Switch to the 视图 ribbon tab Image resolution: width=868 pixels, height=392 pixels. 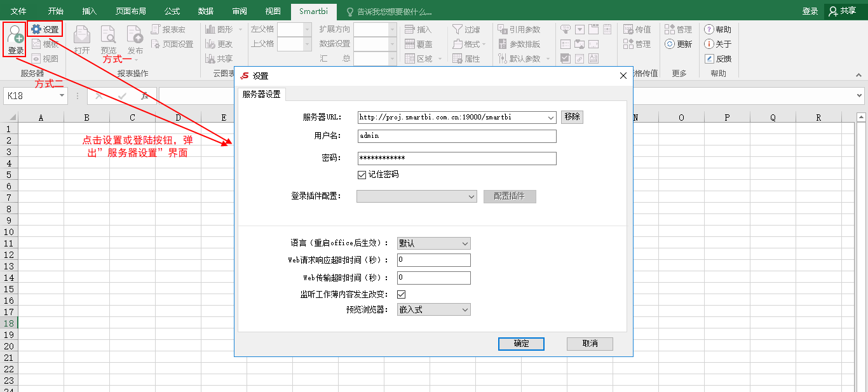273,11
